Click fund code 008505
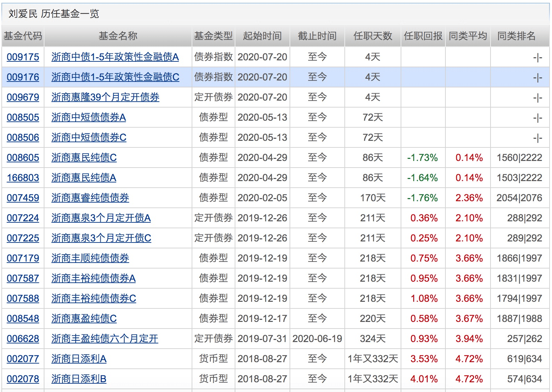This screenshot has height=392, width=552. click(x=23, y=117)
